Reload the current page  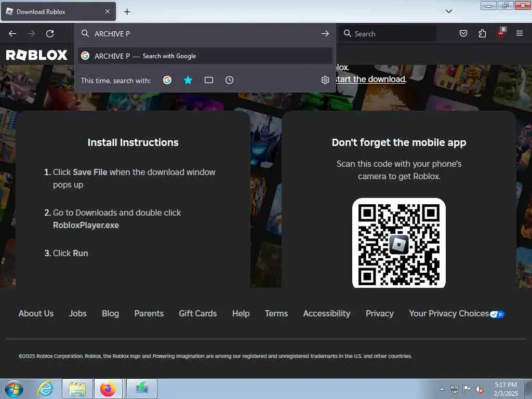[x=50, y=34]
